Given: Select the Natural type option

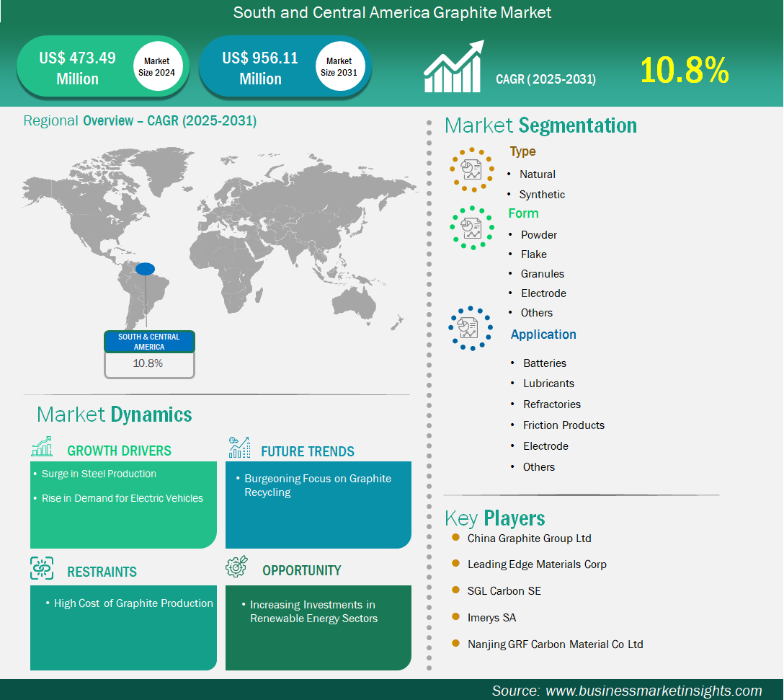Looking at the screenshot, I should click(x=536, y=174).
